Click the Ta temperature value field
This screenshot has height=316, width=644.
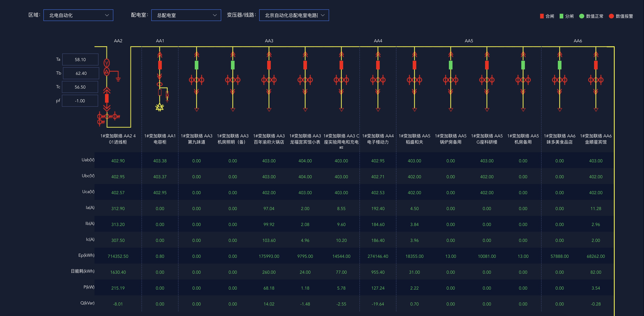80,59
